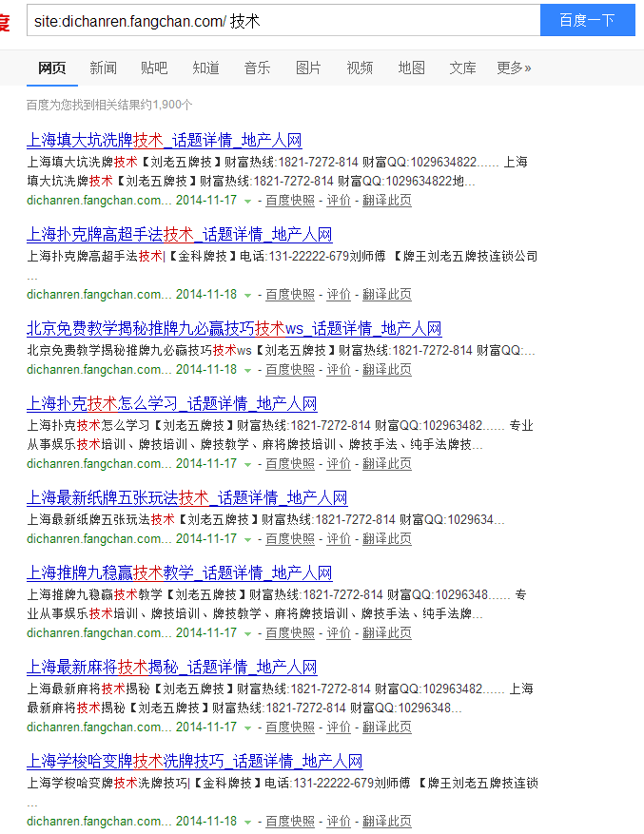This screenshot has width=644, height=834.
Task: Click 翻译此页 under 上海最新麻将技术揭秘 result
Action: (387, 727)
